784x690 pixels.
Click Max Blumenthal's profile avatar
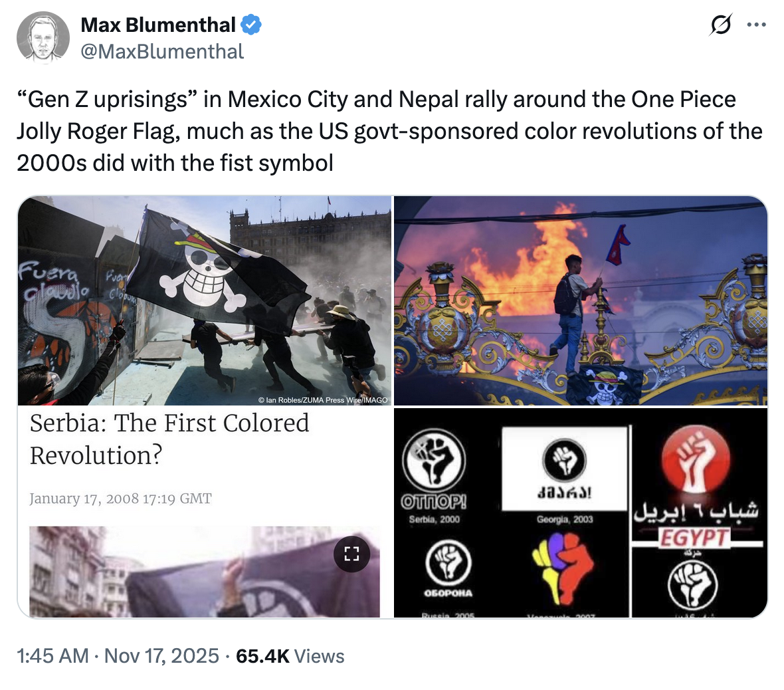43,37
